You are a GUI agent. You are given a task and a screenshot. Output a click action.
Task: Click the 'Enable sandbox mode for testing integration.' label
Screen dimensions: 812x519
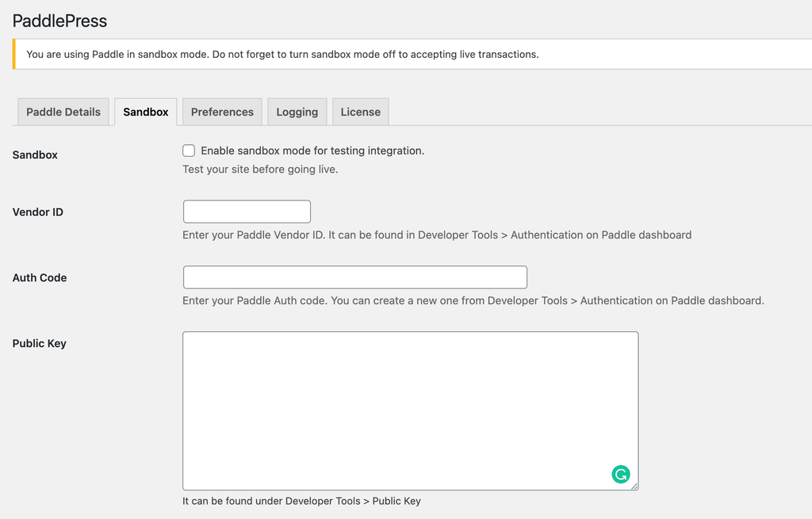(x=312, y=151)
